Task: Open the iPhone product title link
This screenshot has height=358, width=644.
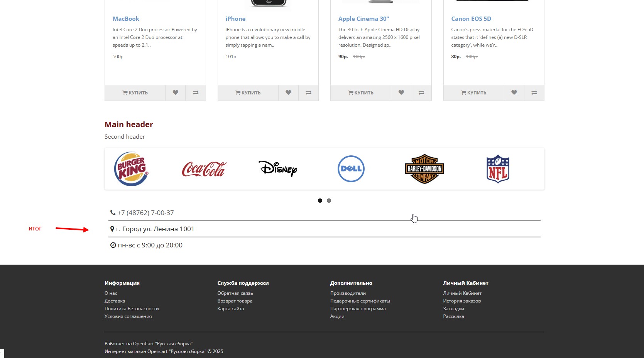Action: [x=235, y=18]
